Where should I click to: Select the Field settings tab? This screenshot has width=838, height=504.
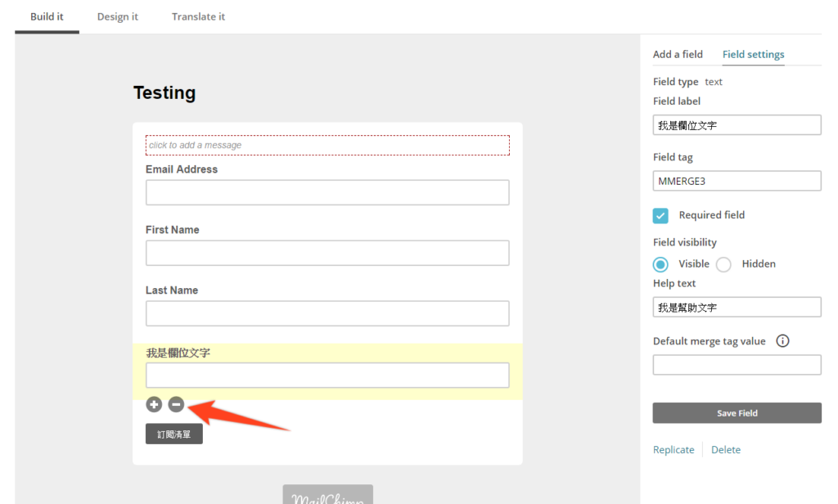[x=753, y=54]
